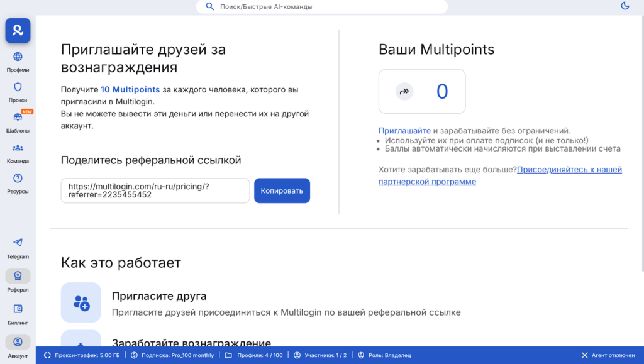Select the Реферал badge icon
Screen dimensions: 644x364
(18, 276)
